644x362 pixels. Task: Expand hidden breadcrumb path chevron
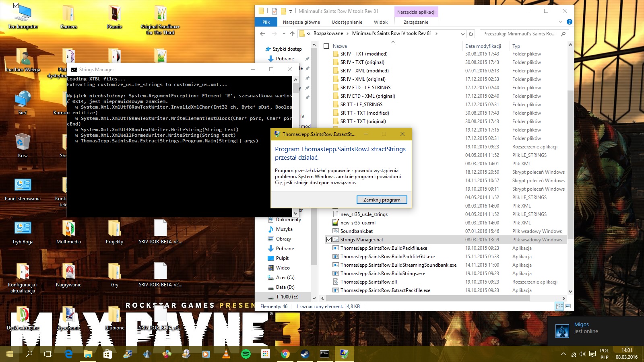309,34
